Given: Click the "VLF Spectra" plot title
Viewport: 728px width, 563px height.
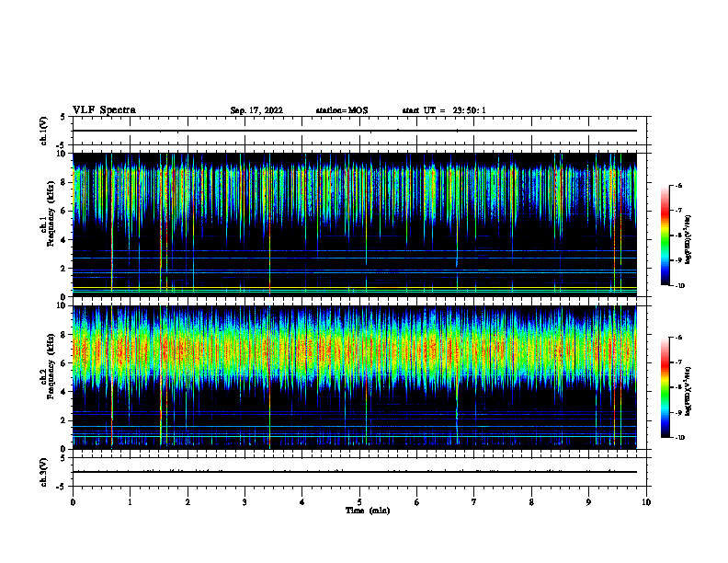Looking at the screenshot, I should pos(104,110).
